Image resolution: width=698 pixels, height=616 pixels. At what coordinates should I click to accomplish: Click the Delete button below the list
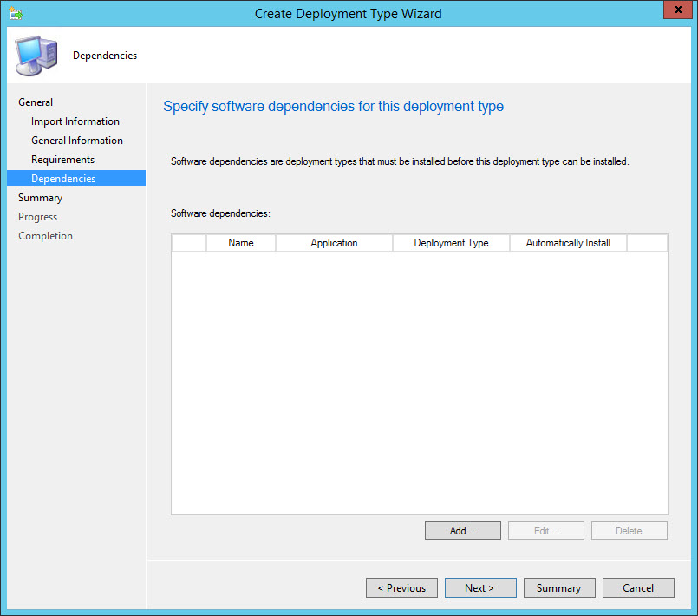click(x=629, y=531)
